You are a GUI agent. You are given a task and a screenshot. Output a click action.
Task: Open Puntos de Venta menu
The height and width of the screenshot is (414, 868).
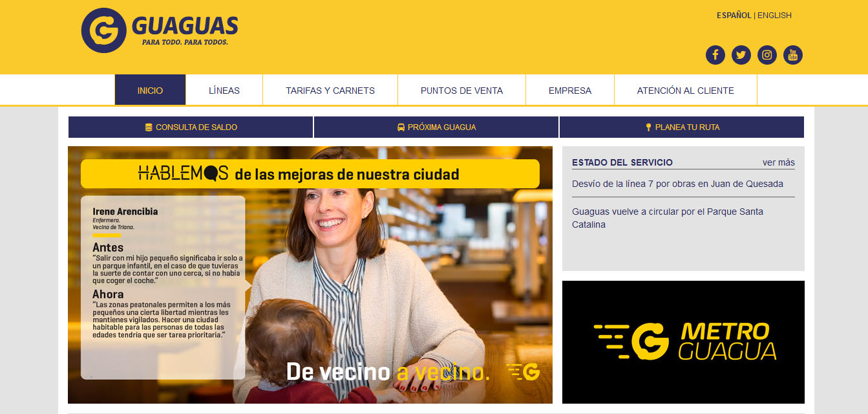[x=461, y=90]
